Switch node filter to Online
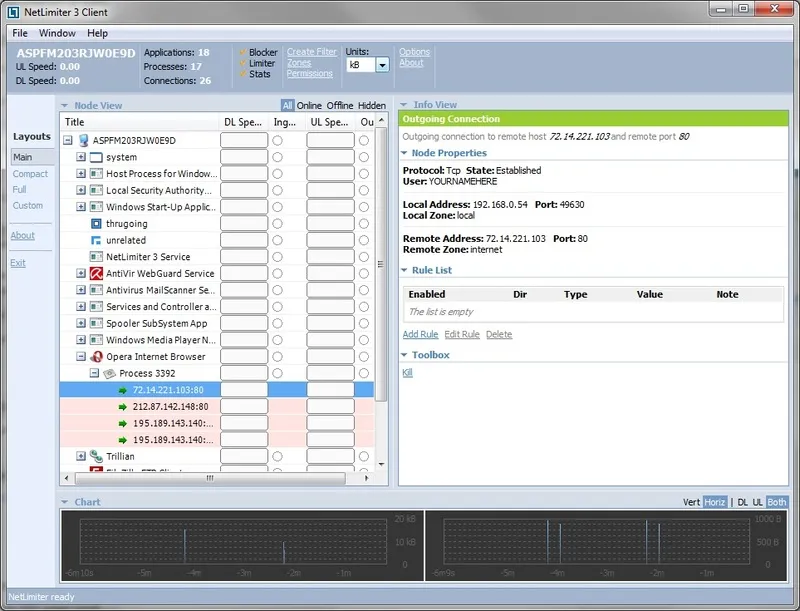The height and width of the screenshot is (611, 800). (309, 106)
